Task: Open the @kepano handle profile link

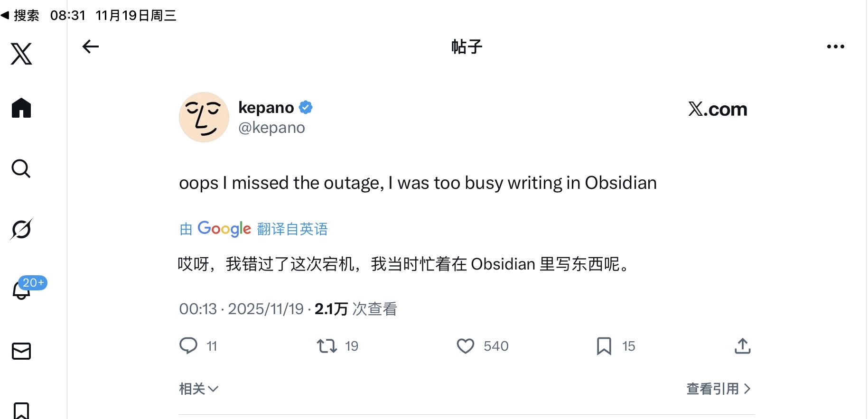Action: [271, 128]
